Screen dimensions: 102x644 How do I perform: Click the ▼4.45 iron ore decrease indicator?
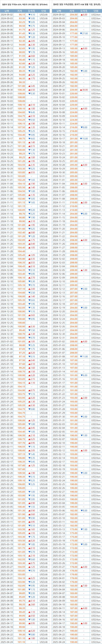(32, 112)
